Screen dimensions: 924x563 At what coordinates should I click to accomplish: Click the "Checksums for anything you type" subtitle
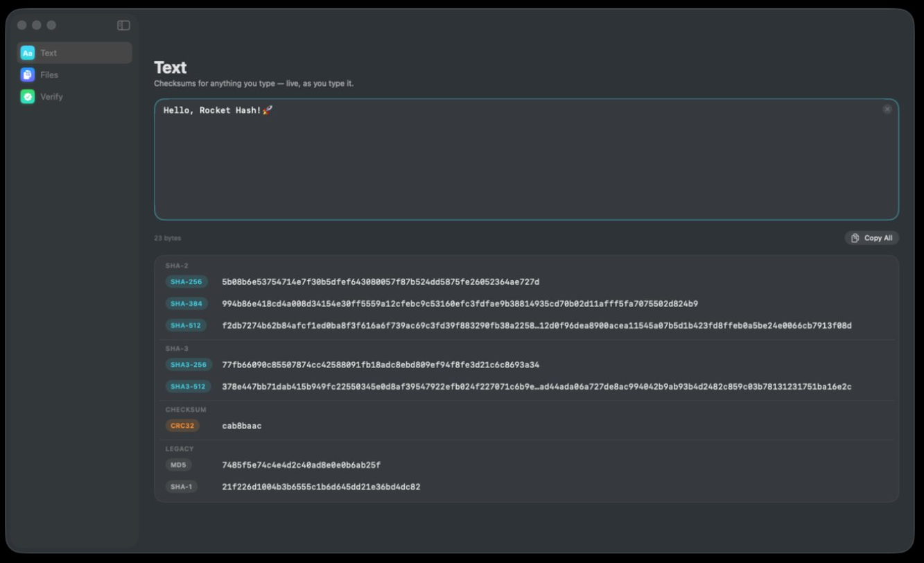254,84
